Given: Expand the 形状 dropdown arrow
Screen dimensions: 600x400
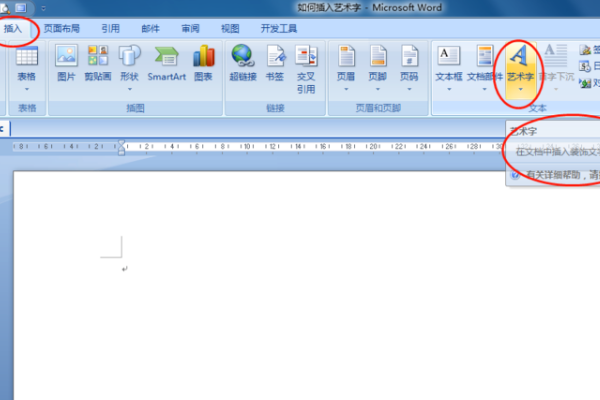Looking at the screenshot, I should click(130, 89).
